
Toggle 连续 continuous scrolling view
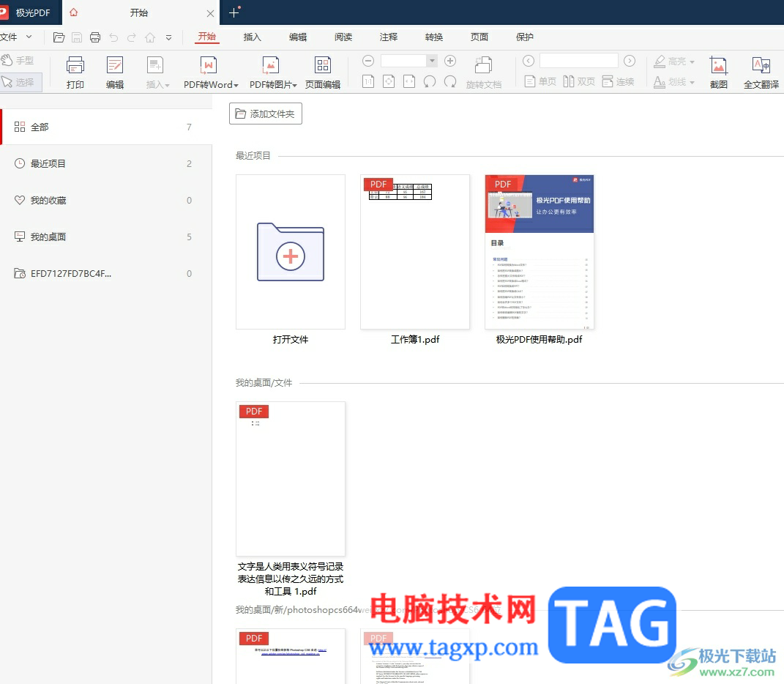(x=618, y=81)
